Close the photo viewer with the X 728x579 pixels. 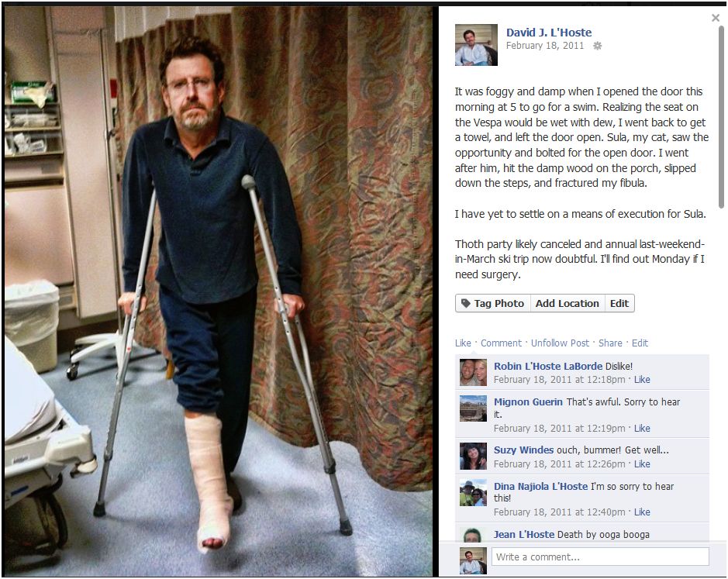tap(716, 18)
